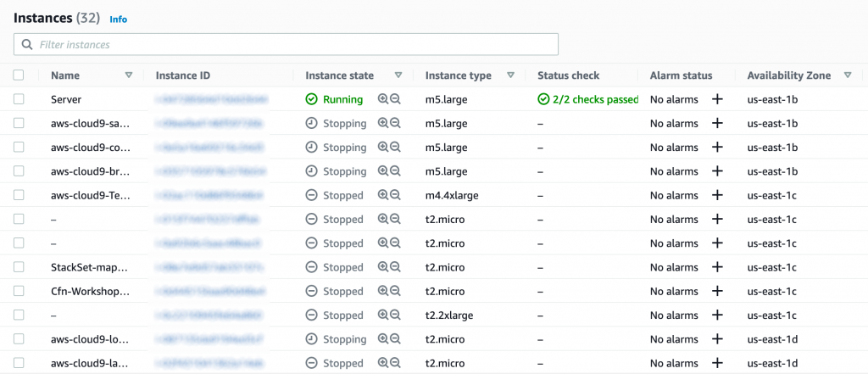868x374 pixels.
Task: Open sort arrow on Instance state column
Action: 398,75
